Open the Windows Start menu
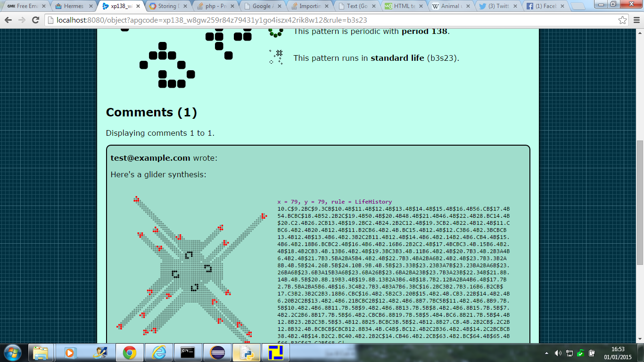Screen dimensions: 644x362 pos(13,352)
